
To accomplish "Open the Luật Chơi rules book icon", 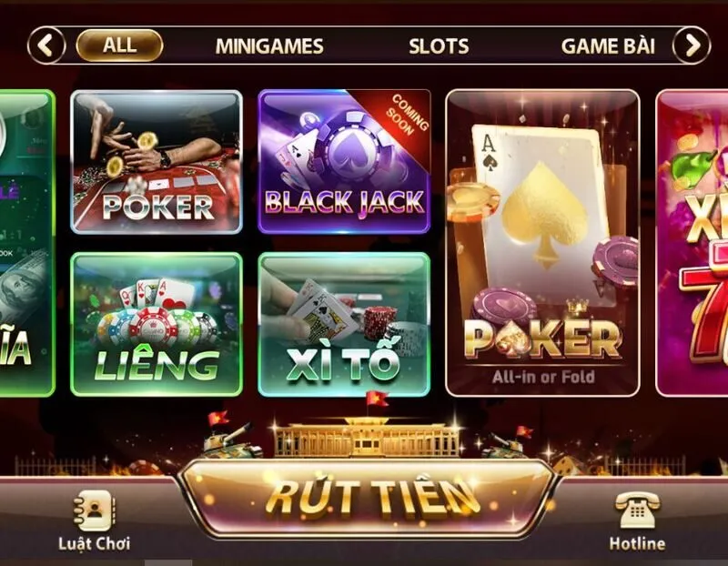I will (95, 510).
